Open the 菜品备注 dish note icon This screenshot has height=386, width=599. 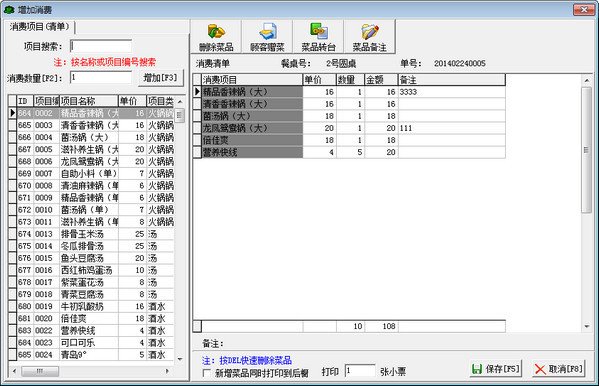click(370, 31)
